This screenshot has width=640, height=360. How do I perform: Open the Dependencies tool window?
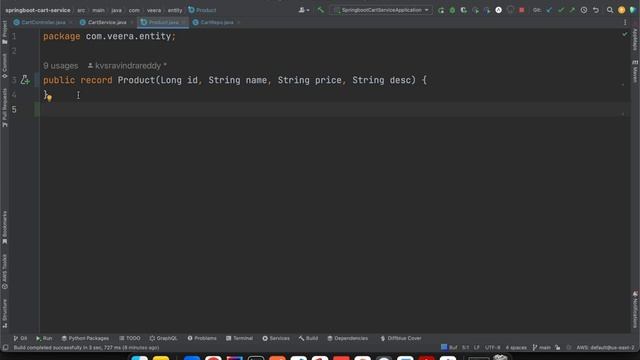click(x=347, y=338)
